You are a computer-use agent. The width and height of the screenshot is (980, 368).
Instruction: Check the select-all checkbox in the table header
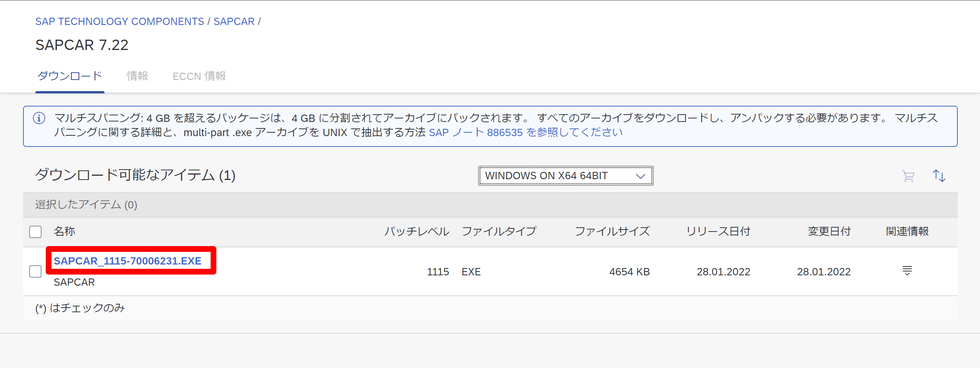pos(35,231)
